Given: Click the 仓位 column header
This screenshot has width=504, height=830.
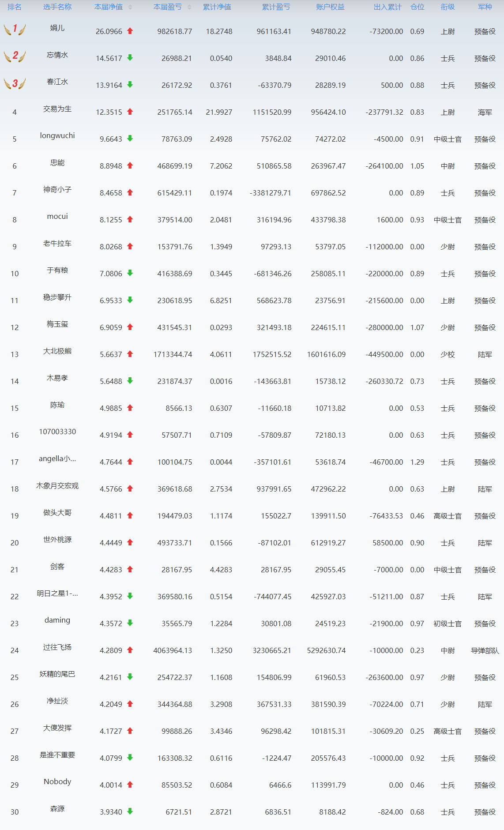Looking at the screenshot, I should [x=417, y=7].
